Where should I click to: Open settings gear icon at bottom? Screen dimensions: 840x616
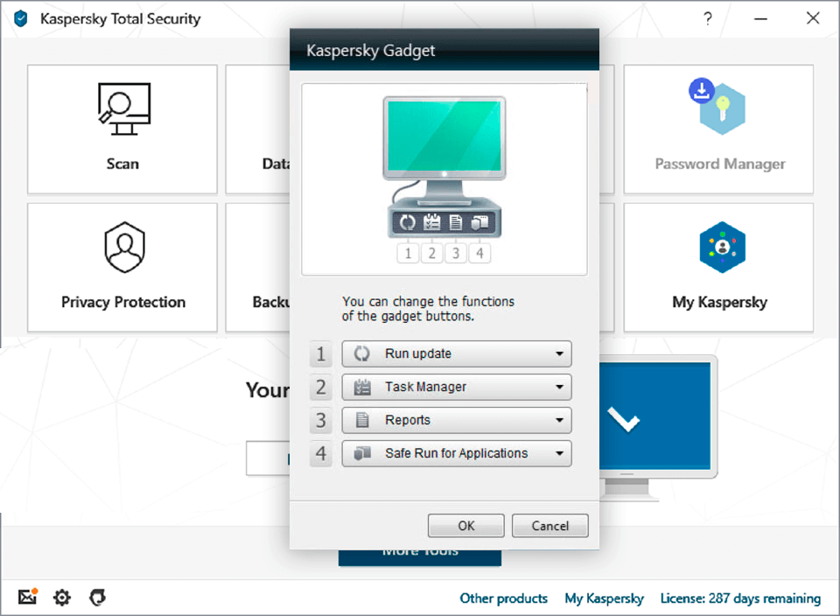click(62, 598)
